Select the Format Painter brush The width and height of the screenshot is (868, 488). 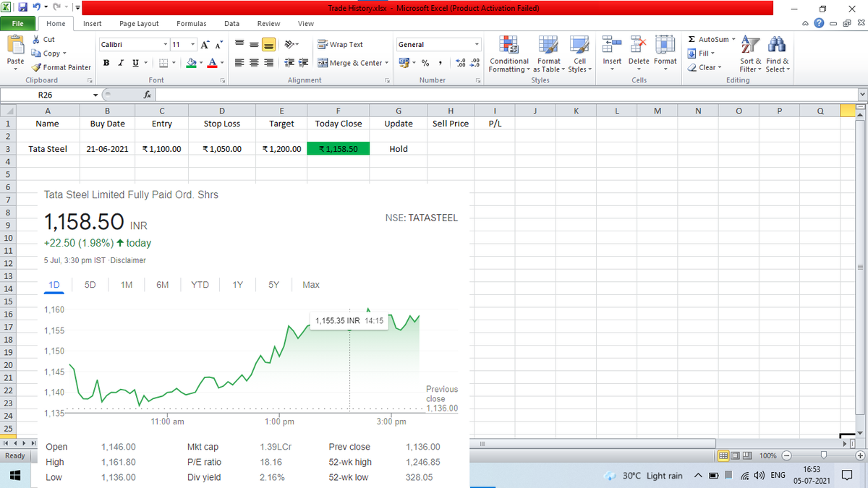(x=61, y=67)
